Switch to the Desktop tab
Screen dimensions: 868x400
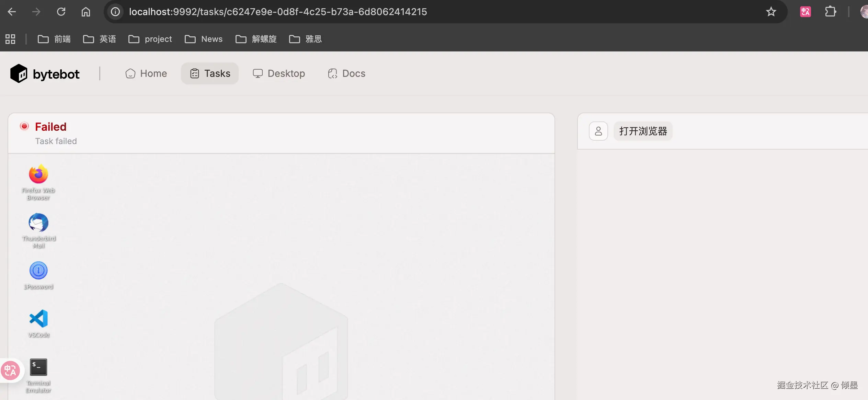click(279, 73)
